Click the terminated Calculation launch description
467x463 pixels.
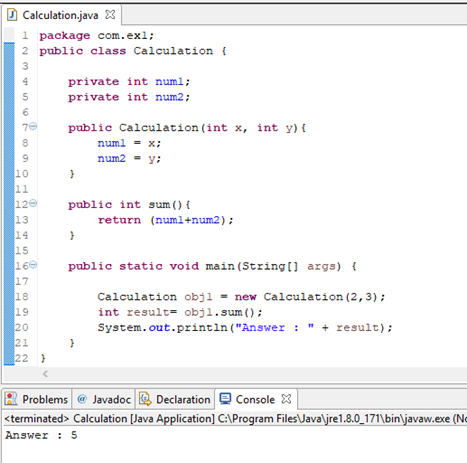[x=235, y=418]
